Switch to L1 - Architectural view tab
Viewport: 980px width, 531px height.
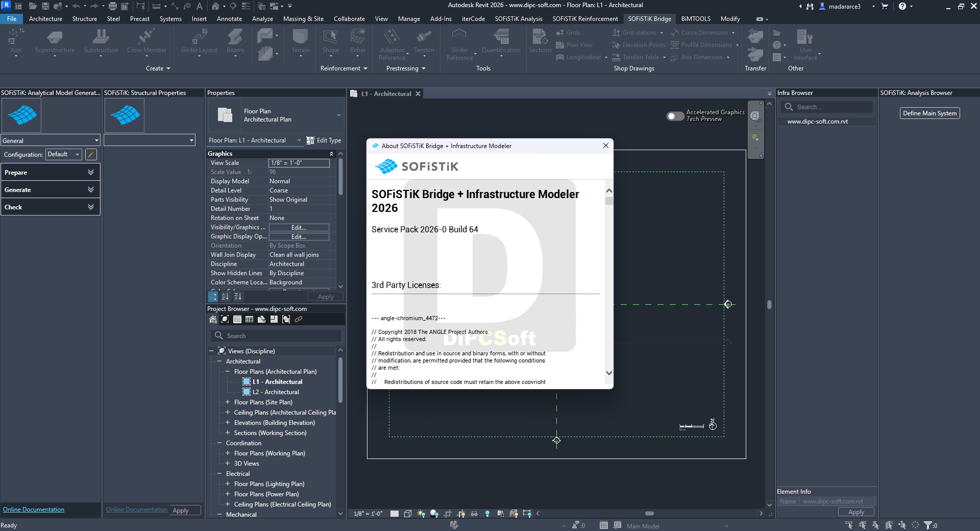pyautogui.click(x=386, y=94)
